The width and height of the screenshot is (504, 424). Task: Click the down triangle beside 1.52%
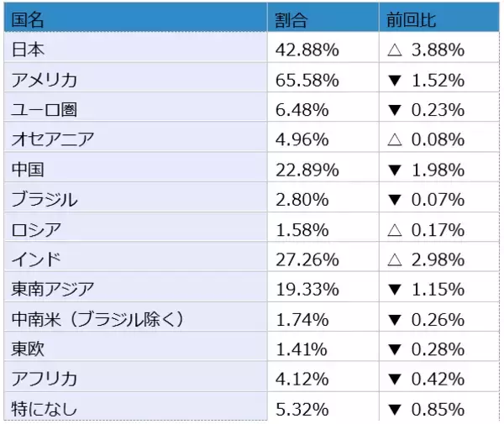coord(396,80)
